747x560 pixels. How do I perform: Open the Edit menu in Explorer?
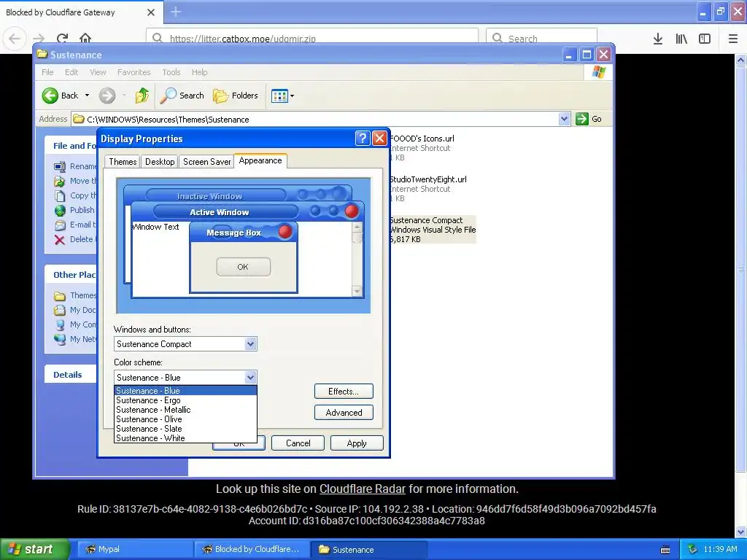(x=71, y=72)
